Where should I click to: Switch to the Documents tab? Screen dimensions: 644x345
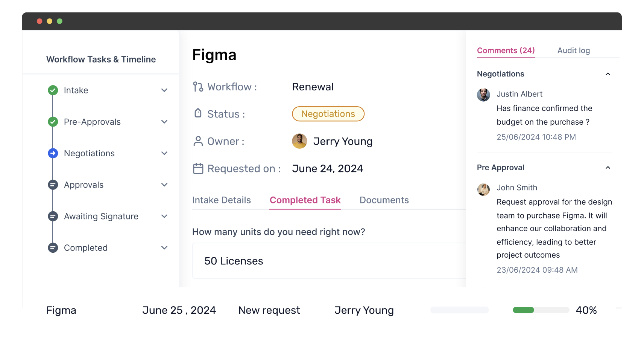[384, 200]
